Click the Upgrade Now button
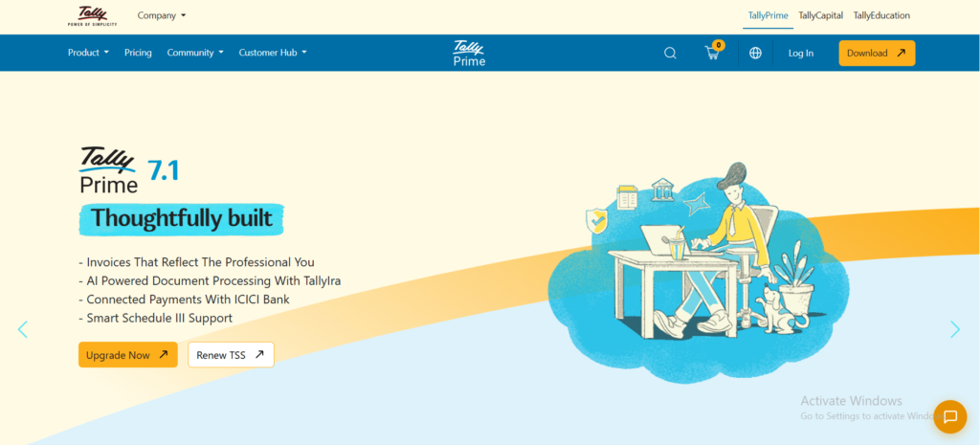This screenshot has height=445, width=980. [x=128, y=354]
